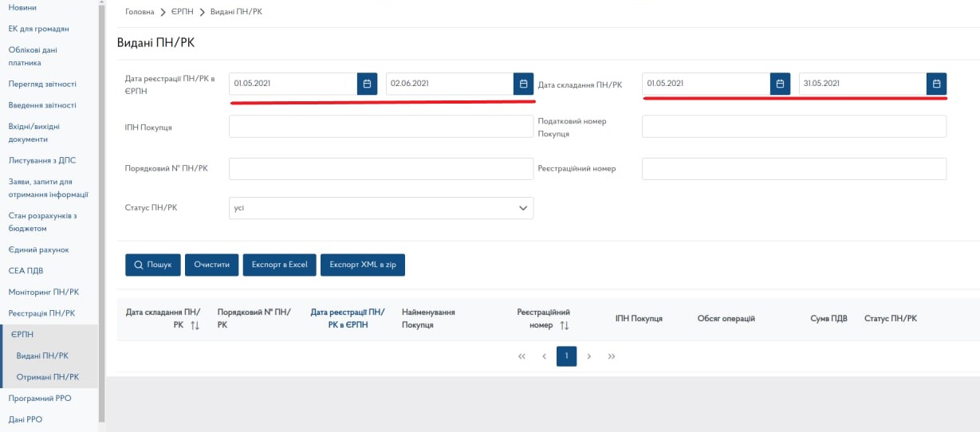Viewport: 980px width, 432px height.
Task: Sort by Реєстраційний номер arrows
Action: click(x=565, y=325)
